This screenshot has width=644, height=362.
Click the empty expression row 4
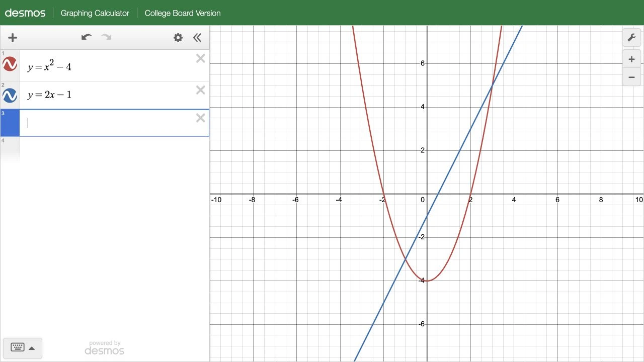(x=105, y=149)
